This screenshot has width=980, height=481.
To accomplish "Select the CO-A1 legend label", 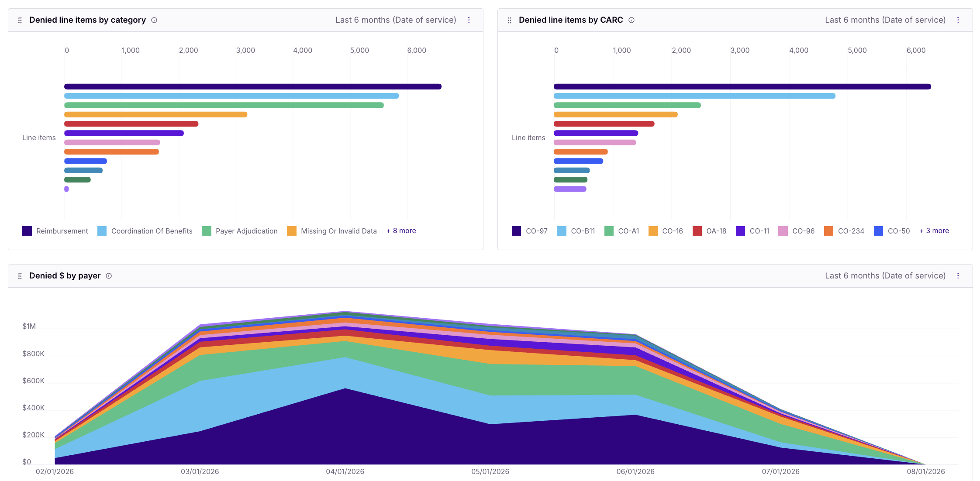I will pos(628,231).
